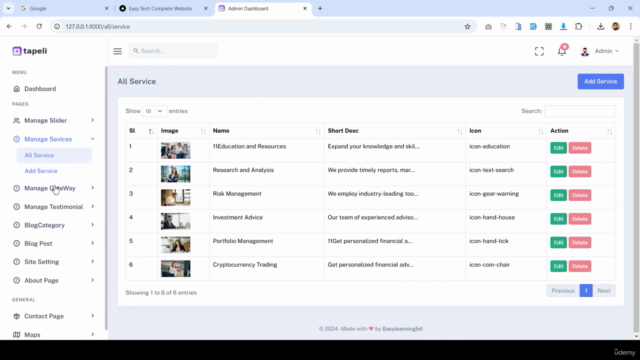Click Dashboard home icon in sidebar

(x=16, y=89)
